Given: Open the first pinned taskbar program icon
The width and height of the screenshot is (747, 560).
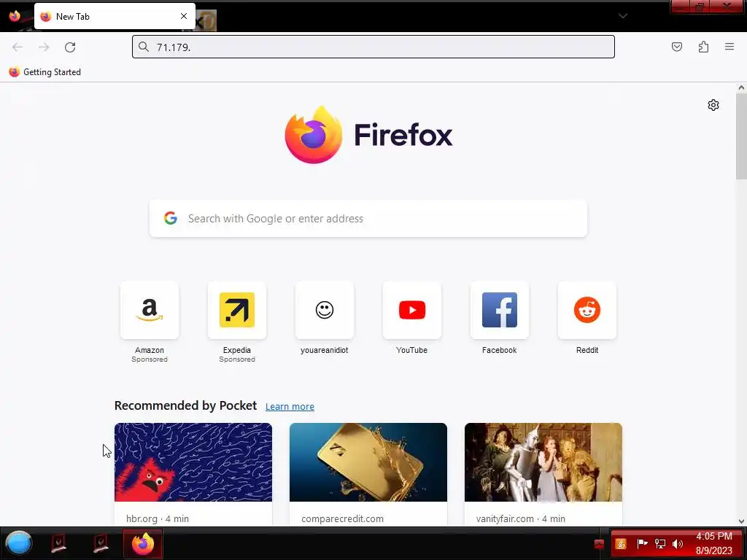Looking at the screenshot, I should pos(58,542).
